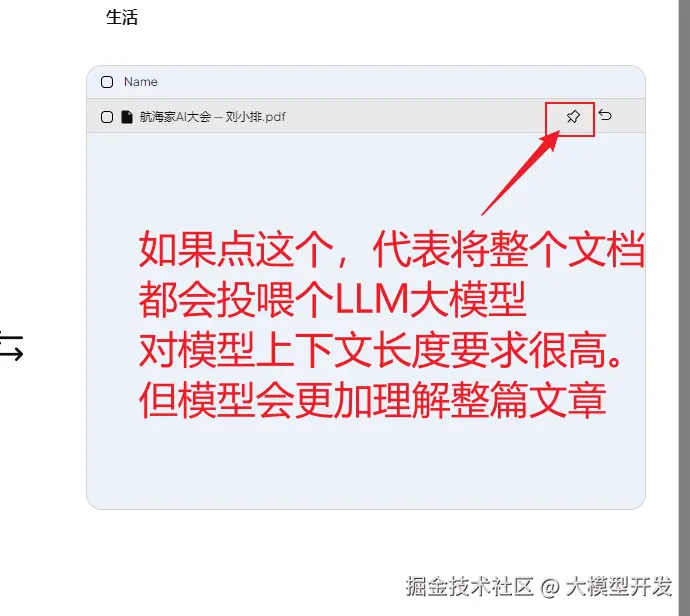The height and width of the screenshot is (616, 690).
Task: Click the 掘金技术社区 watermark text
Action: coord(469,587)
